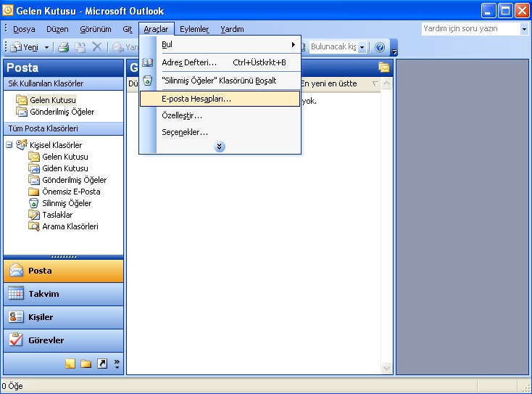Open the help question box dropdown arrow
The height and width of the screenshot is (394, 532).
click(x=524, y=29)
